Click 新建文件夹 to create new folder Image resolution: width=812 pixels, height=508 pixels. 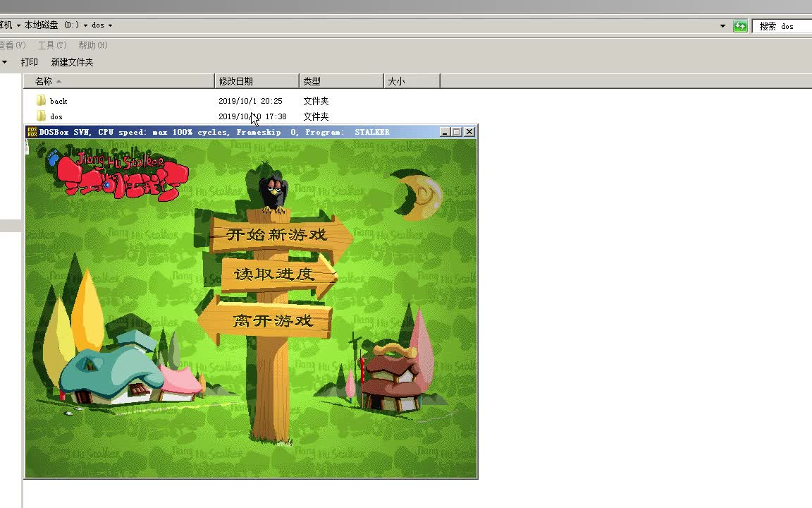(x=72, y=62)
